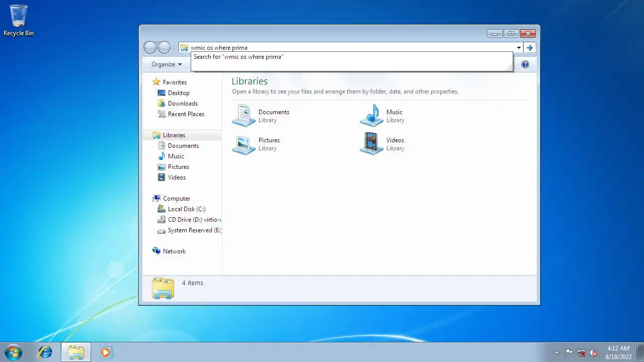Click the Back navigation arrow button
This screenshot has width=644, height=362.
pos(150,48)
